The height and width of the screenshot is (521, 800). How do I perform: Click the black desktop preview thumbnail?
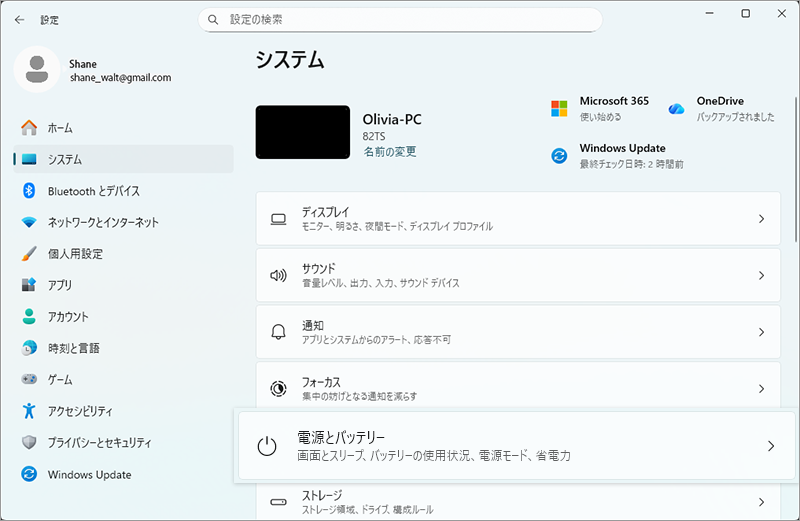pos(303,132)
